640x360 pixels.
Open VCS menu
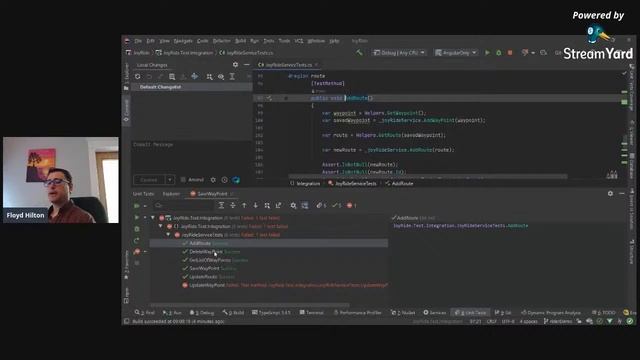coord(299,41)
